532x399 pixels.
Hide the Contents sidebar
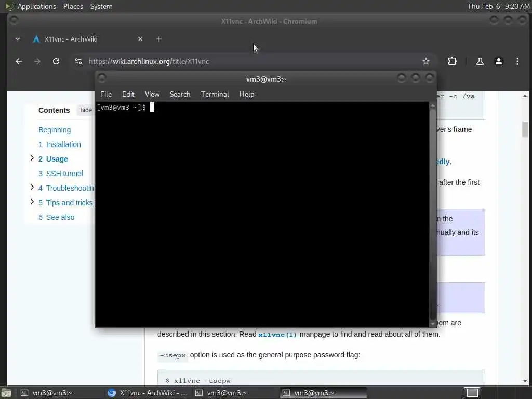[86, 110]
